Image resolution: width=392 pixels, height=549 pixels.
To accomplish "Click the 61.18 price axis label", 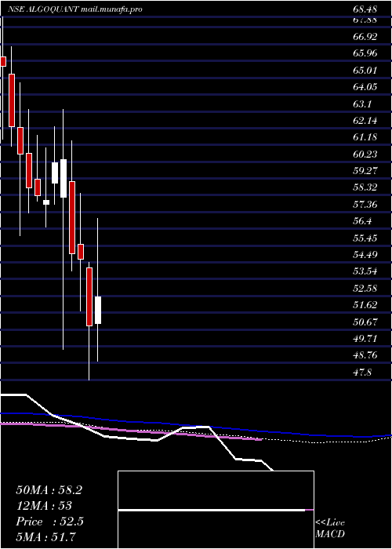I will coord(365,137).
